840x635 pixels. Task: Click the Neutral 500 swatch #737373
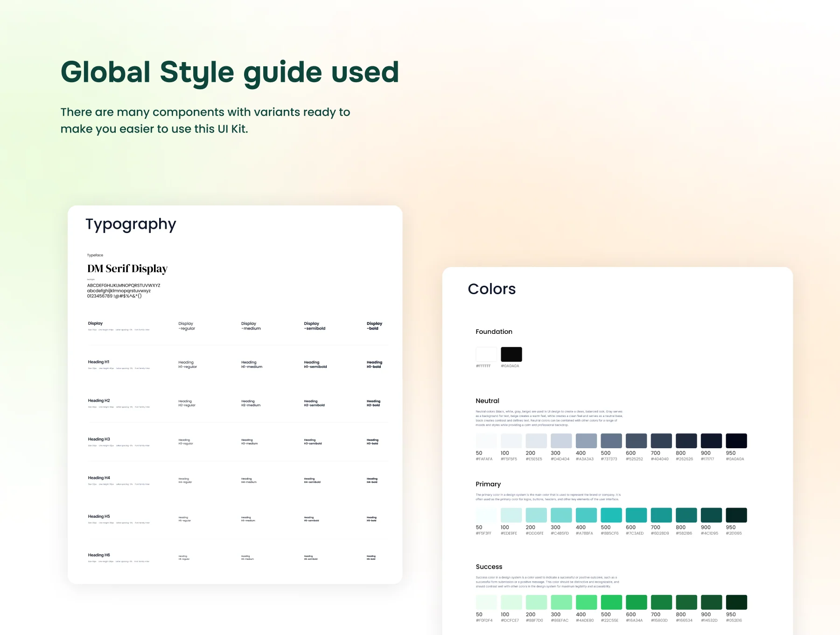coord(611,441)
